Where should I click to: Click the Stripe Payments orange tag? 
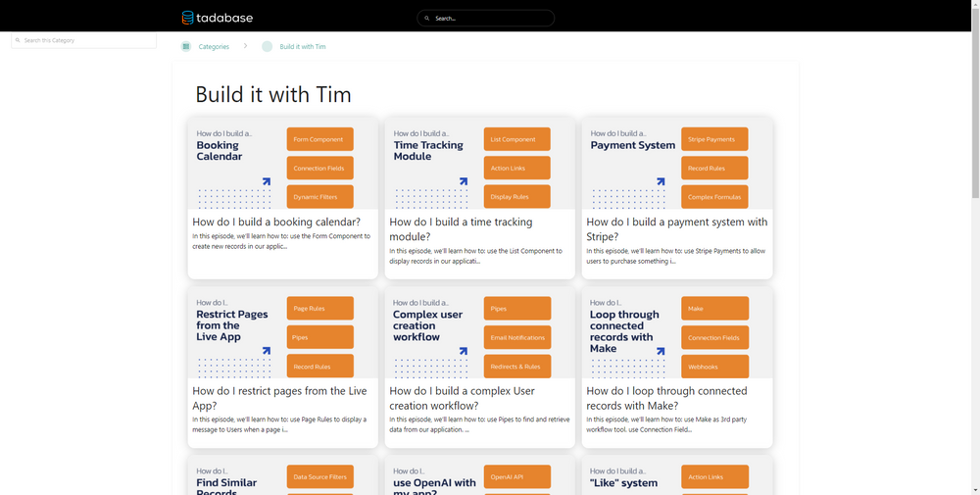point(714,139)
